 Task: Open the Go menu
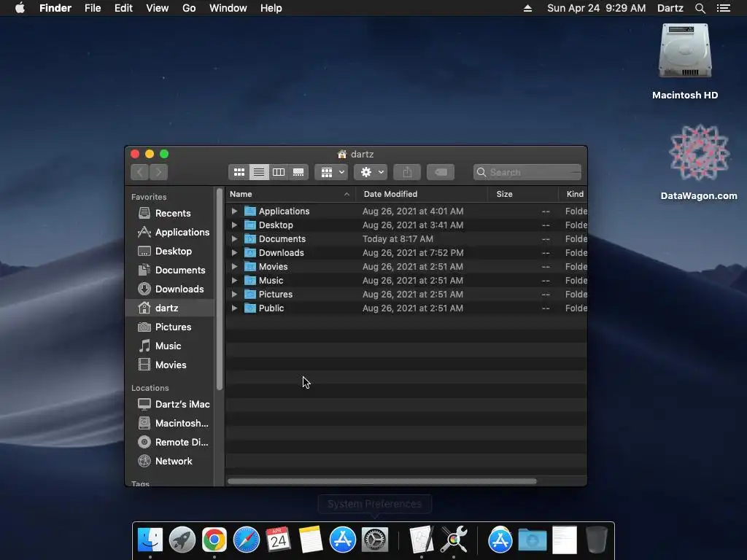(x=189, y=8)
